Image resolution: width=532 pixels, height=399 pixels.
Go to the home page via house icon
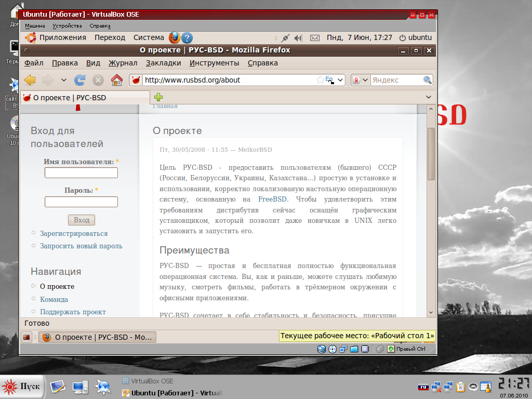[x=117, y=80]
